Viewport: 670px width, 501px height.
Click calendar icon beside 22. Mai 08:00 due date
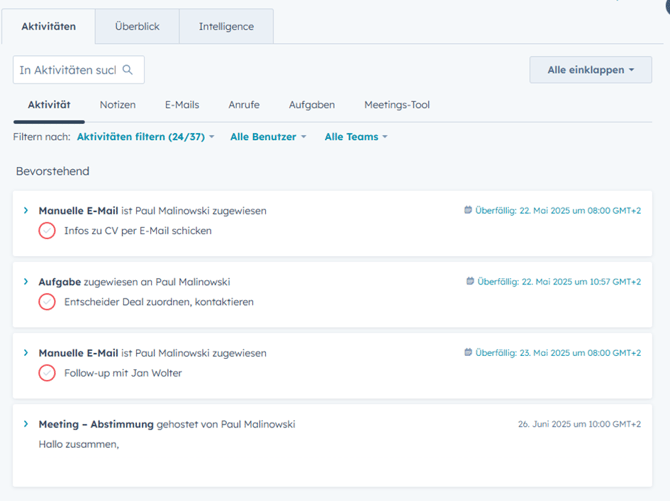(x=468, y=211)
